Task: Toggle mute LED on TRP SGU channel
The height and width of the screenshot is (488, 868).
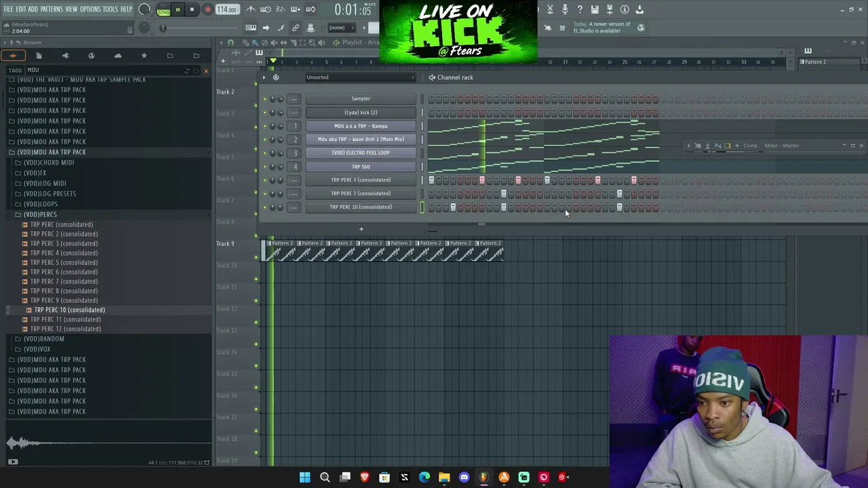Action: pyautogui.click(x=265, y=167)
